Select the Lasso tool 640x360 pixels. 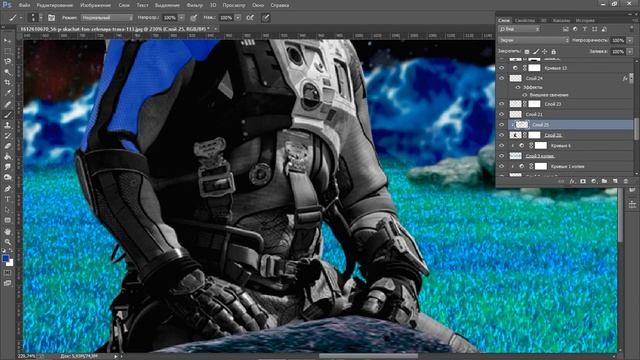click(x=7, y=62)
